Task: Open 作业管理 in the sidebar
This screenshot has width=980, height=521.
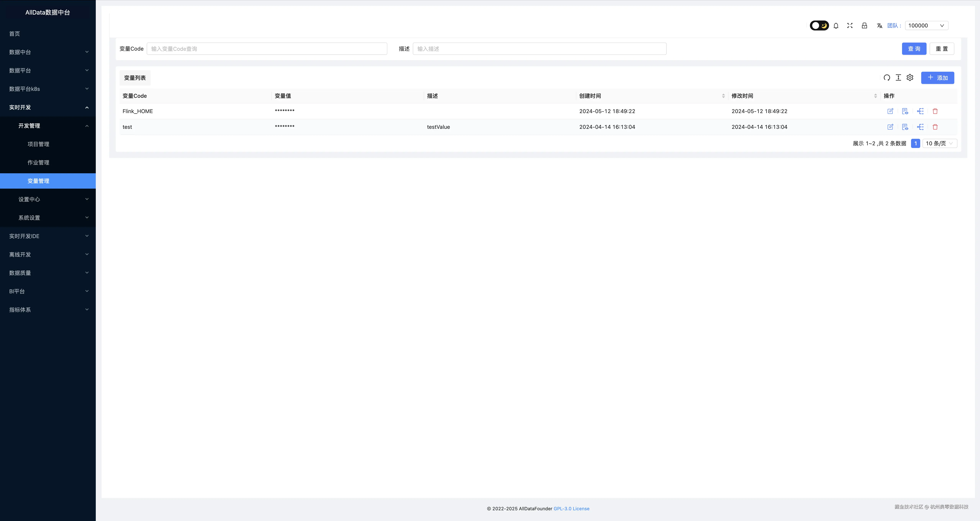Action: pos(38,163)
